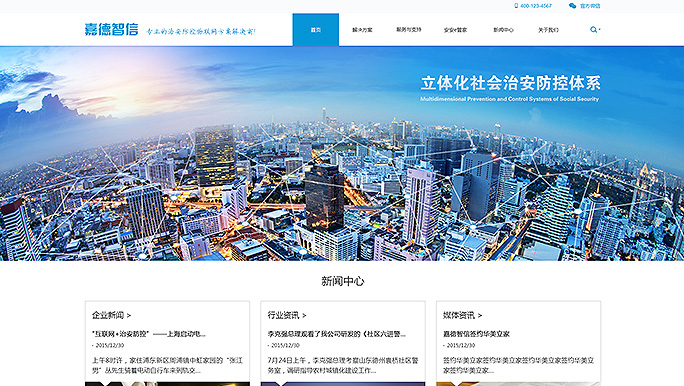Click the 嘉德智信 logo
Image resolution: width=684 pixels, height=386 pixels.
coord(111,29)
